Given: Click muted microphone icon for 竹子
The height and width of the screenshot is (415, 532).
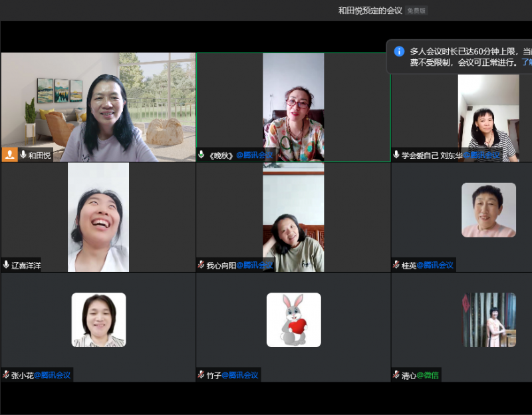Looking at the screenshot, I should coord(201,375).
